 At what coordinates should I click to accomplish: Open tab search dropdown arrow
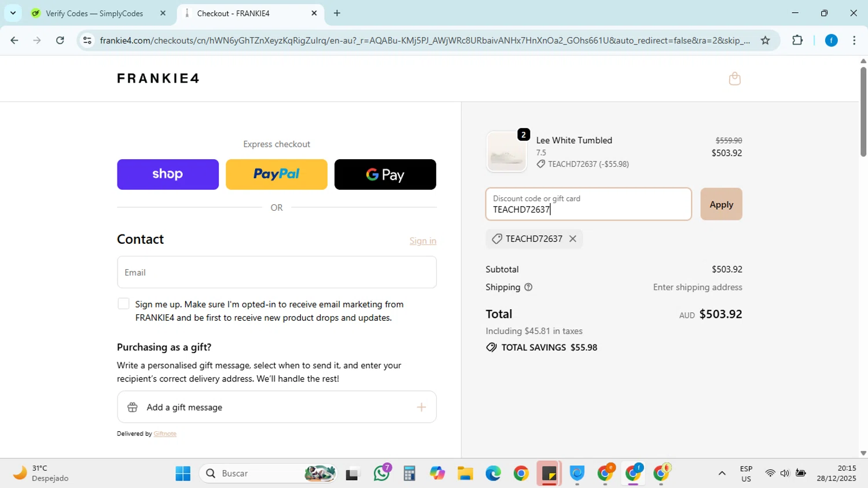click(x=13, y=13)
